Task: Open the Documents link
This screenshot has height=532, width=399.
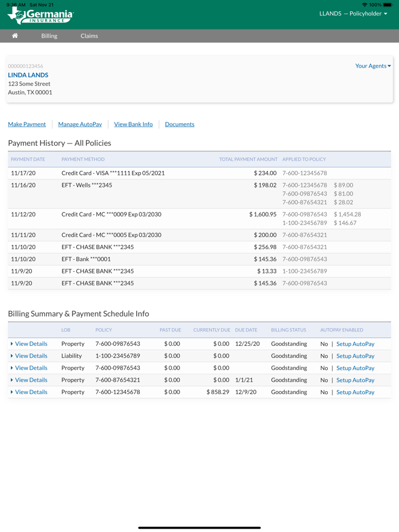Action: point(180,124)
